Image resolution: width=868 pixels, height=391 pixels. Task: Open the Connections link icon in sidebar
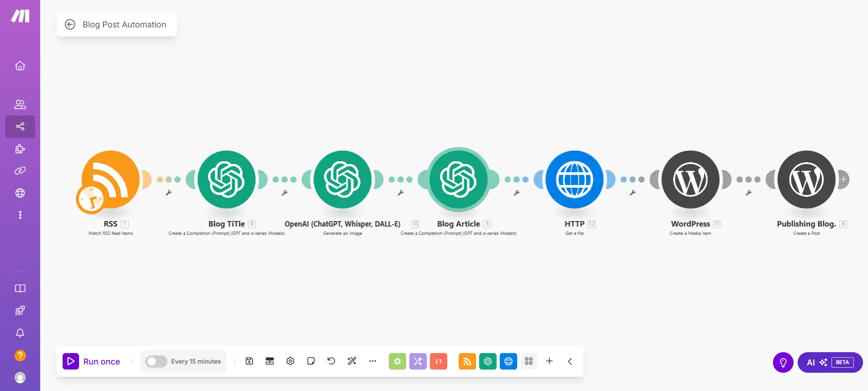pyautogui.click(x=20, y=171)
